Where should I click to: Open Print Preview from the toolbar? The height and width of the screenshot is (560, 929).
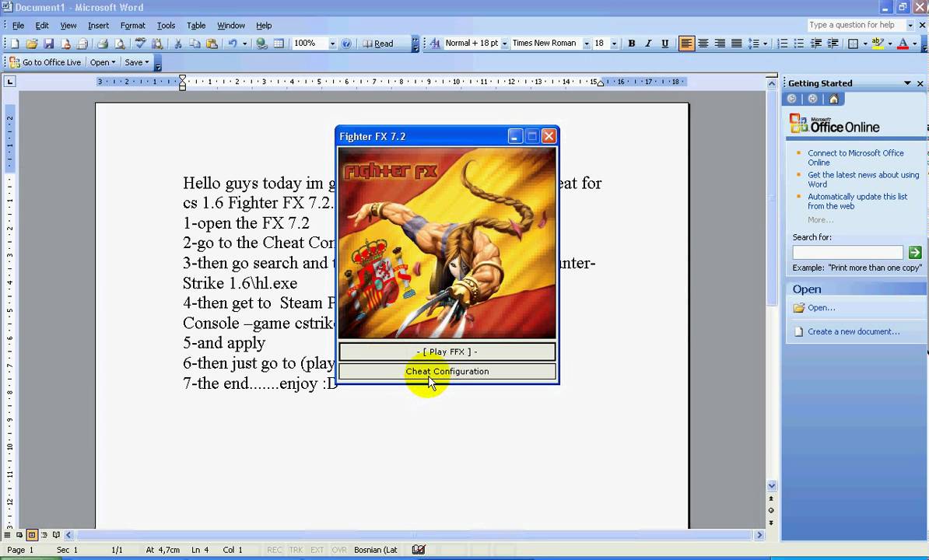(119, 44)
